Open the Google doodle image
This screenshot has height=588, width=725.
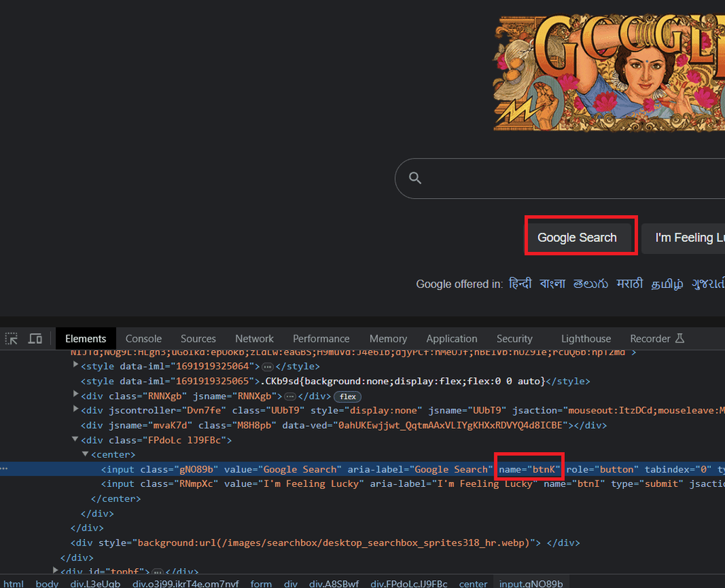[x=609, y=72]
